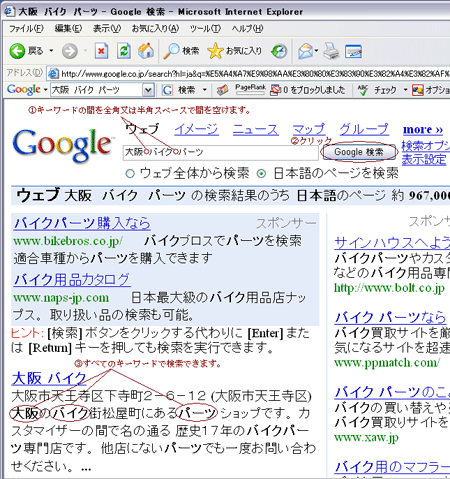450x479 pixels.
Task: Click the Google logo on the page
Action: click(62, 146)
